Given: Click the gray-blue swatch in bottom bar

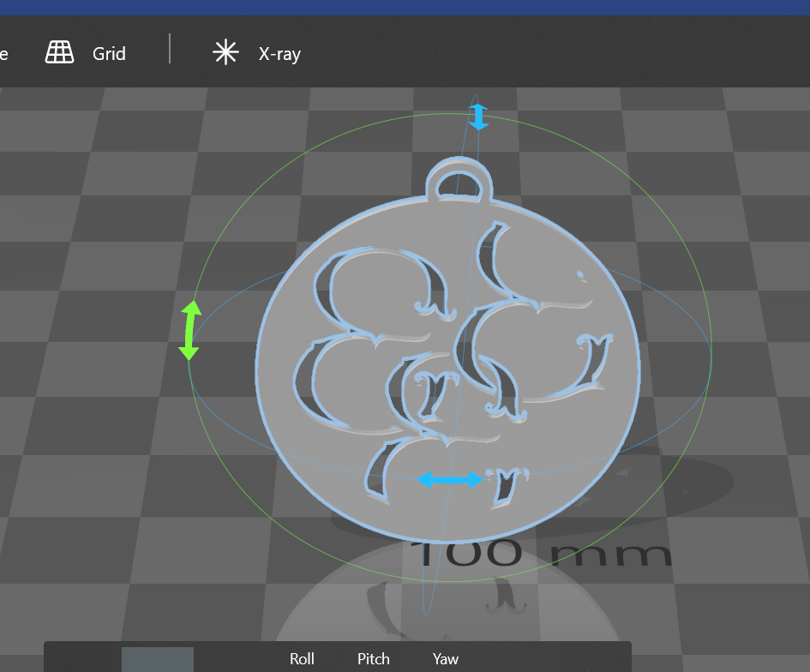Looking at the screenshot, I should tap(158, 660).
